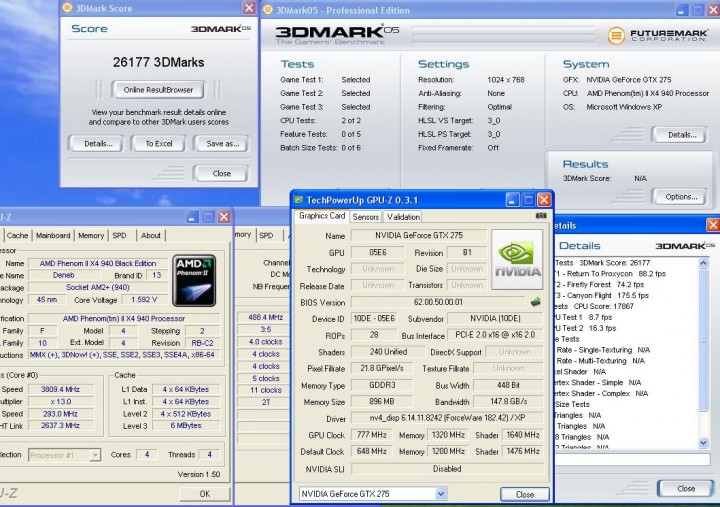Minimize the 3DMark05 main window
This screenshot has height=507, width=720.
[x=681, y=10]
